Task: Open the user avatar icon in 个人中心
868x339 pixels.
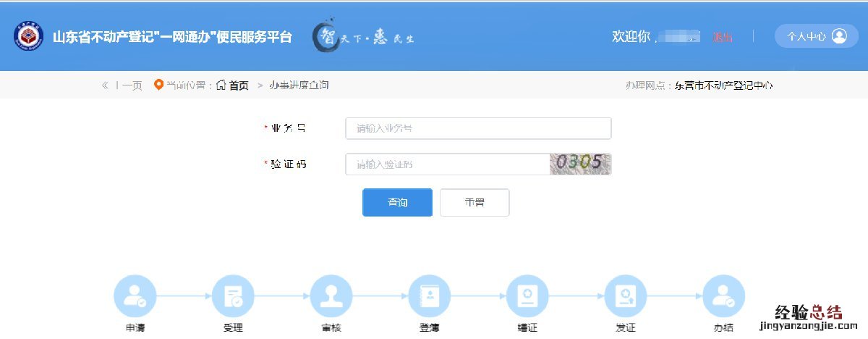Action: coord(839,36)
